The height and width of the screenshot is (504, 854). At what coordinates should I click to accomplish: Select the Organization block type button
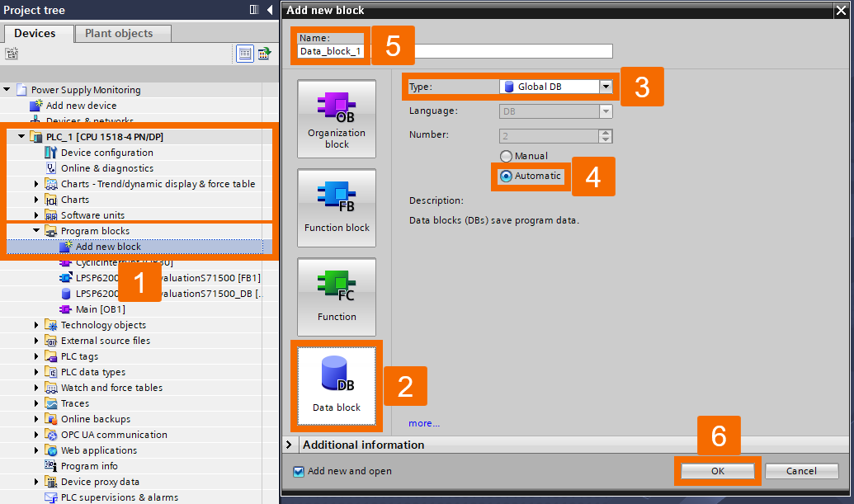[x=337, y=119]
